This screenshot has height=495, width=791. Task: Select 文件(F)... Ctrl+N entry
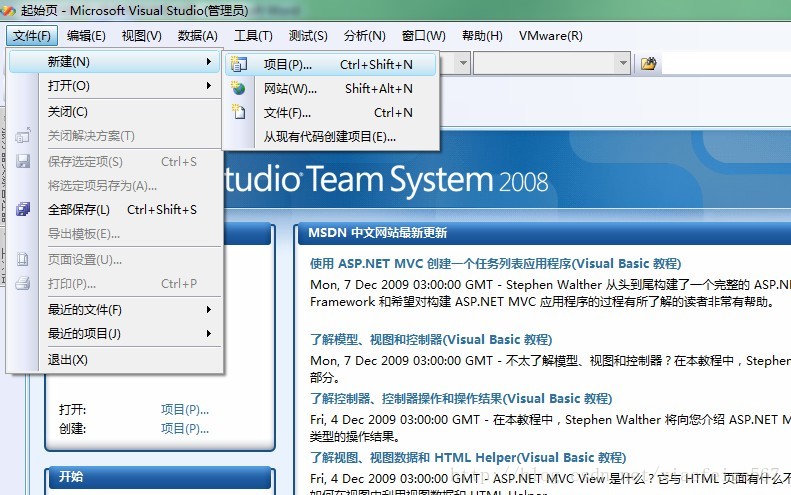(331, 113)
